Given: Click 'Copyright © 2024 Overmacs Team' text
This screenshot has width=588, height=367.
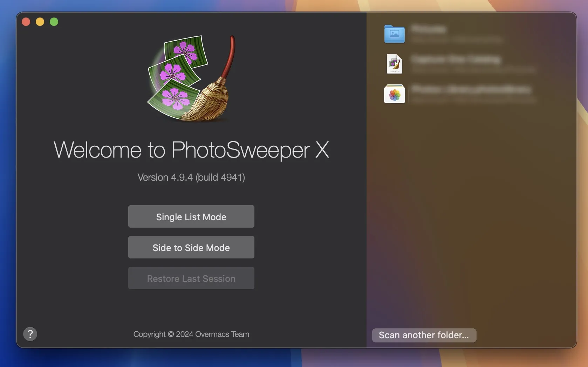Looking at the screenshot, I should (x=191, y=334).
